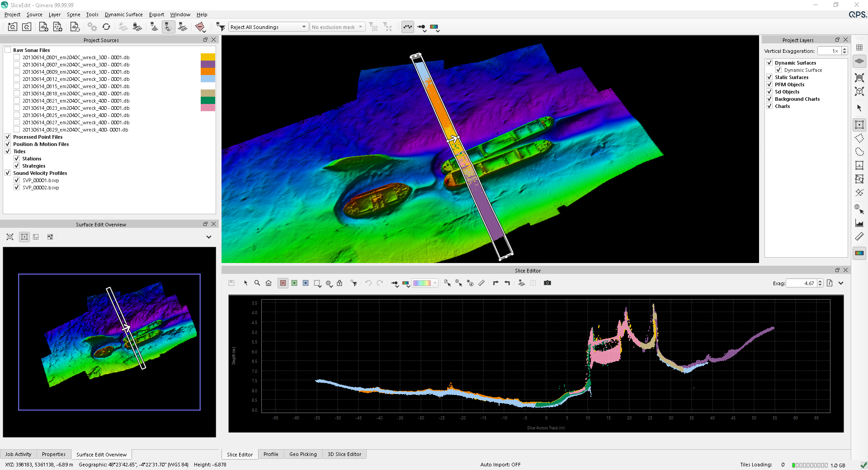Select the accept soundings green tool
The width and height of the screenshot is (868, 470).
click(294, 283)
